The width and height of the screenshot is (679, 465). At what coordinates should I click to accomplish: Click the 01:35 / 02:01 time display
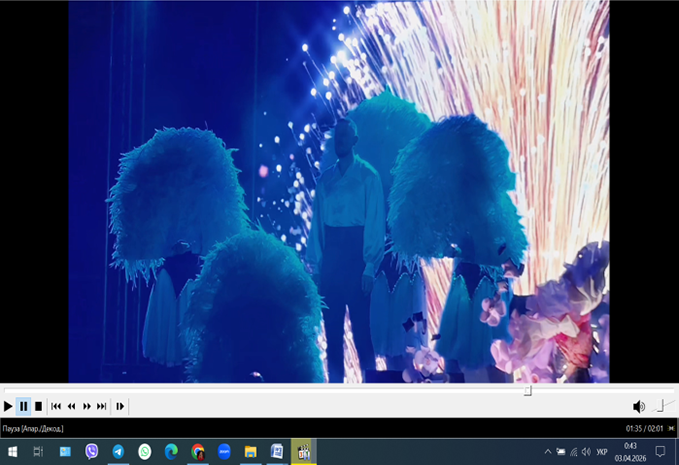644,429
